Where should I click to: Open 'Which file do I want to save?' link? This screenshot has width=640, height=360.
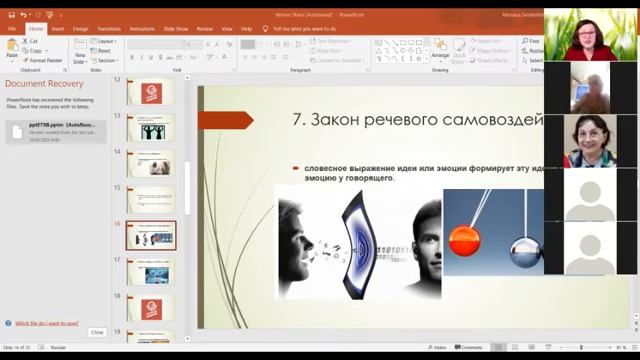coord(47,323)
